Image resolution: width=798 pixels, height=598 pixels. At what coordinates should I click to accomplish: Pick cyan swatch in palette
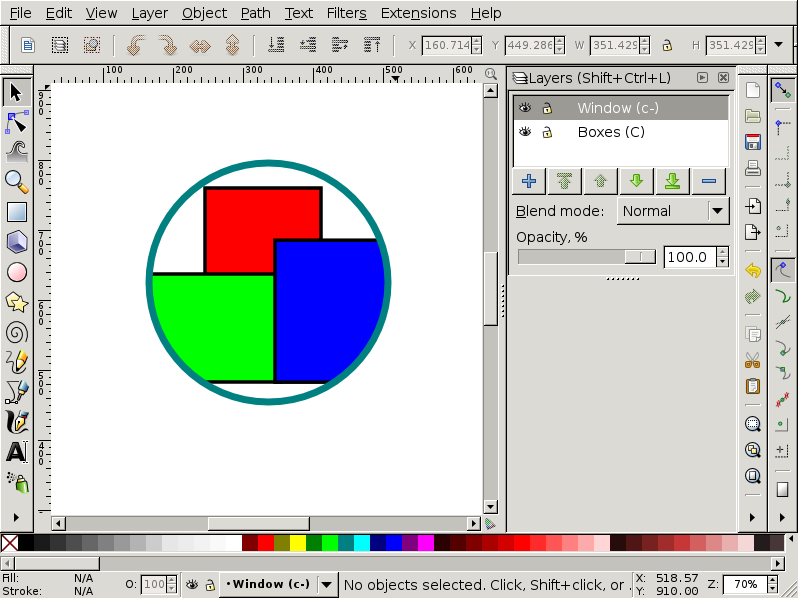pos(361,543)
